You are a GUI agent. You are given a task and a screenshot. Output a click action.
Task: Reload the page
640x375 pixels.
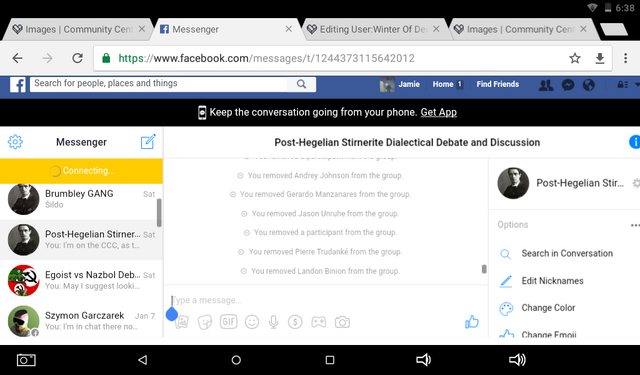(x=78, y=58)
